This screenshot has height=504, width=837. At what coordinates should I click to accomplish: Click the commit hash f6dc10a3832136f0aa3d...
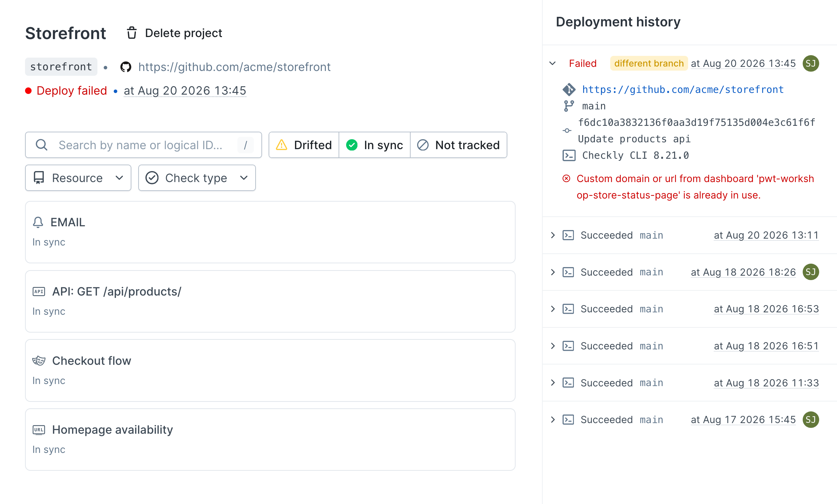point(696,122)
